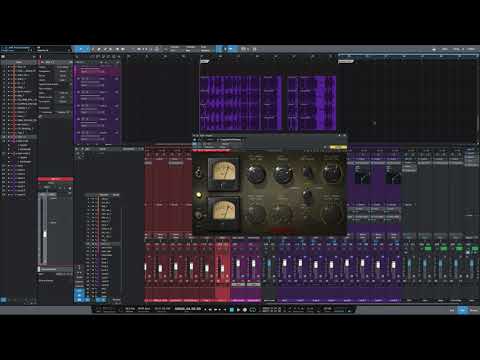The width and height of the screenshot is (480, 360).
Task: Select the highlighted track row in the track list
Action: pos(18,137)
